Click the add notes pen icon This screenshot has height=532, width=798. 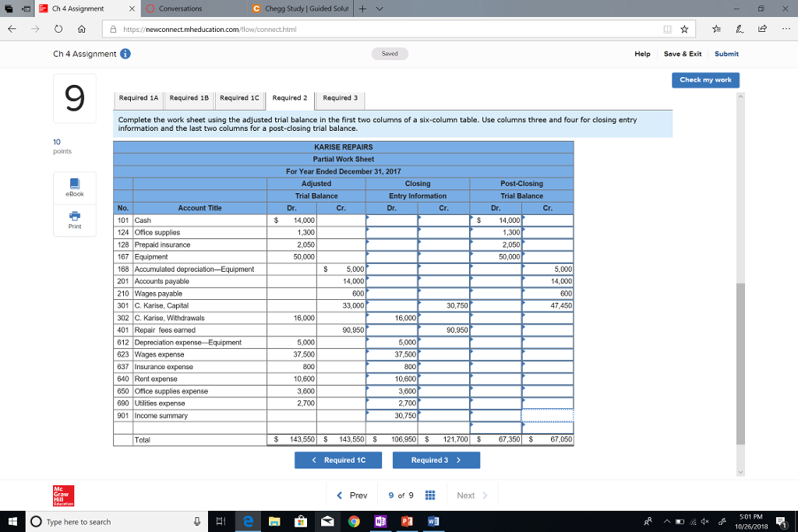pos(740,29)
